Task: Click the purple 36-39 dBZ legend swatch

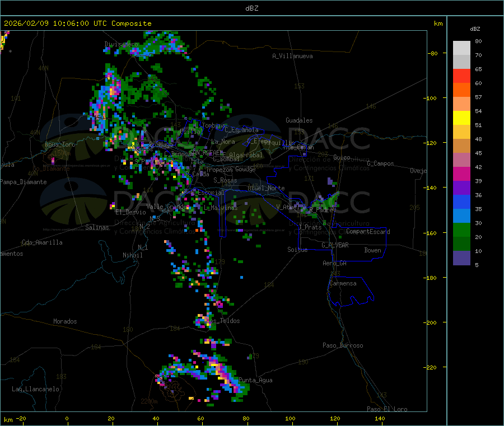Action: 461,188
